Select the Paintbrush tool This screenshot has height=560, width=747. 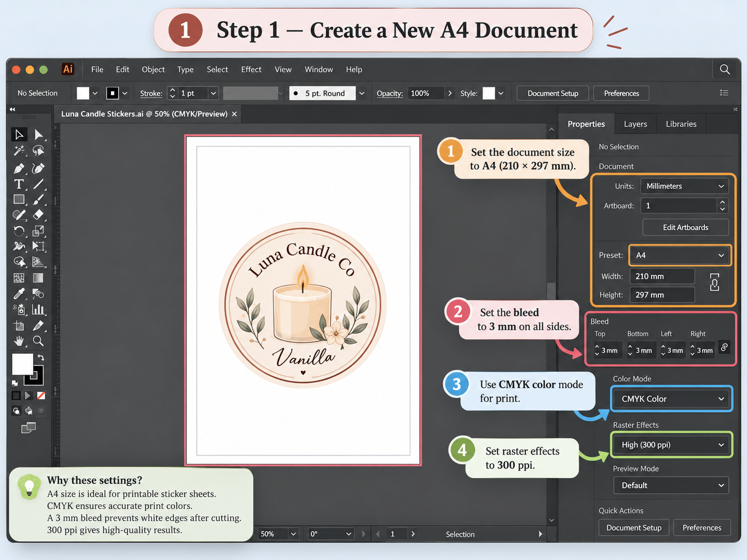tap(39, 200)
